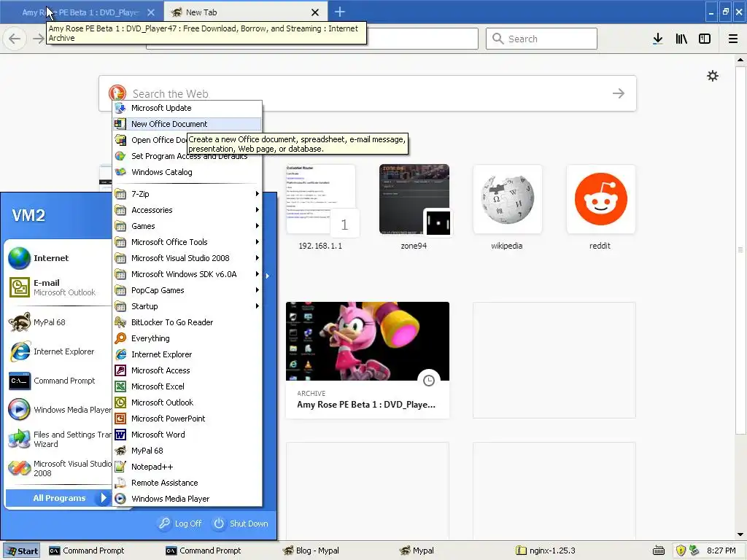
Task: Toggle the browser sidebar
Action: pyautogui.click(x=705, y=39)
